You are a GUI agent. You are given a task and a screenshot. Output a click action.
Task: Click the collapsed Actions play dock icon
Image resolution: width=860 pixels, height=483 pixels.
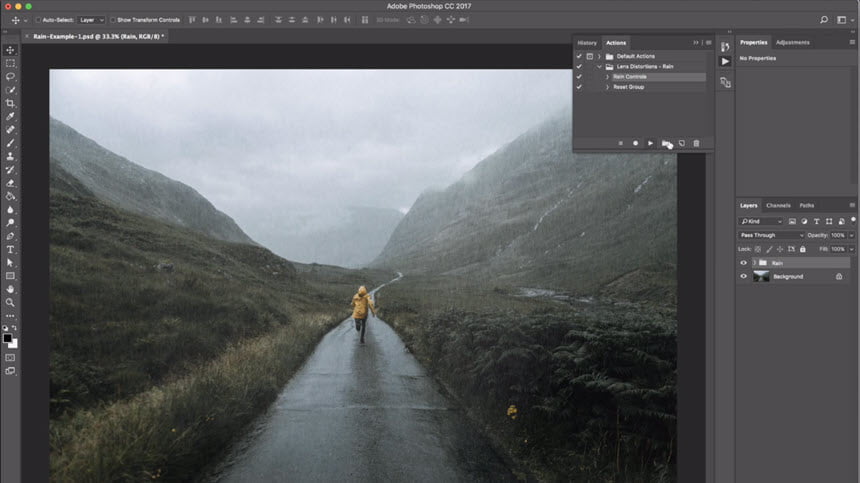click(725, 61)
